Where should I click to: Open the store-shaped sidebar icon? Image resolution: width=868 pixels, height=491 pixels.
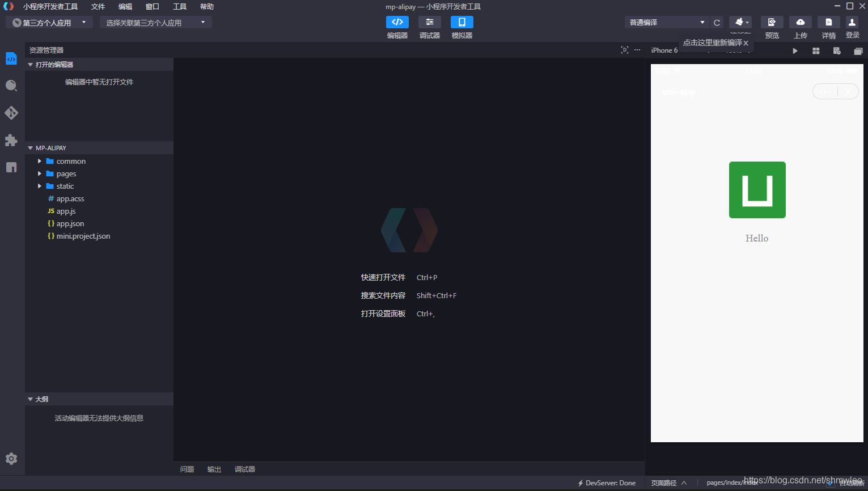click(11, 167)
